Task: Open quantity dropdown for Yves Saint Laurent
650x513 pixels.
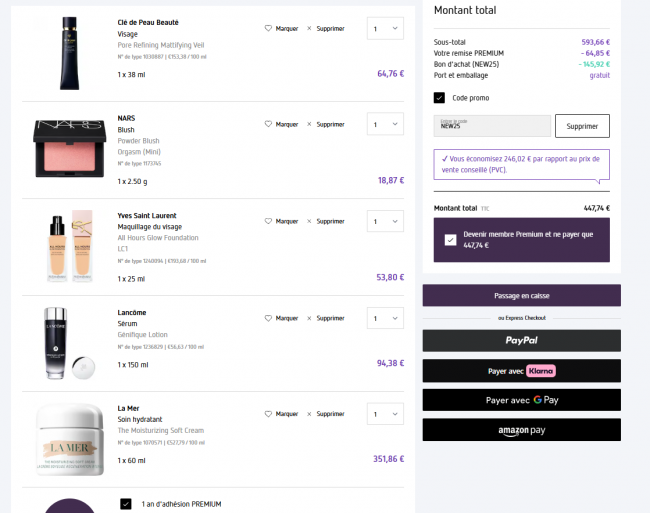Action: click(385, 221)
